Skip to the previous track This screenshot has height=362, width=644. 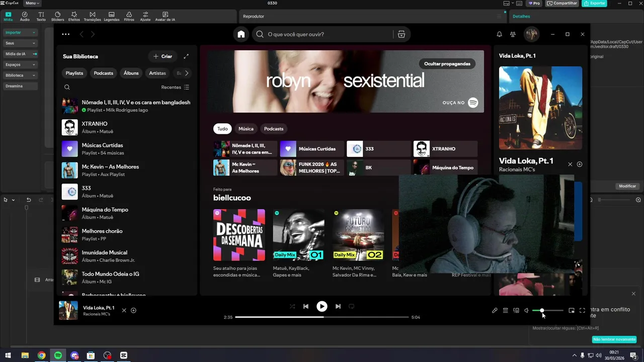(305, 306)
